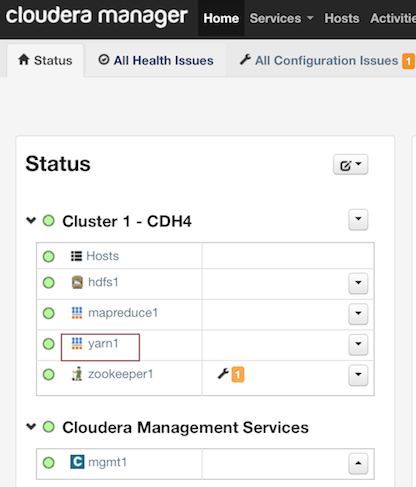Open the hdfs1 actions dropdown
This screenshot has width=416, height=487.
358,283
